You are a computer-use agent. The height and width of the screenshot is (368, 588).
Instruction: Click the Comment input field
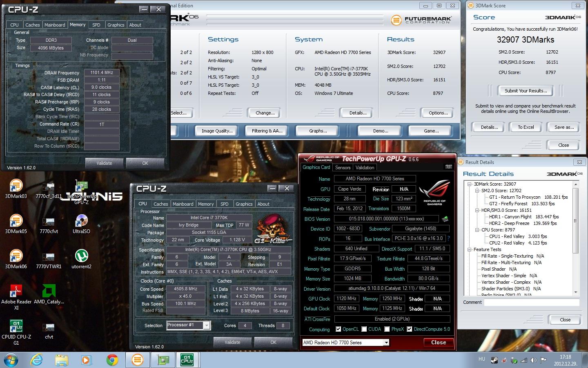(x=532, y=303)
